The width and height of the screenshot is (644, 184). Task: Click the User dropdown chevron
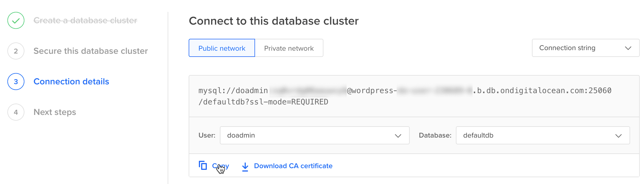coord(399,135)
